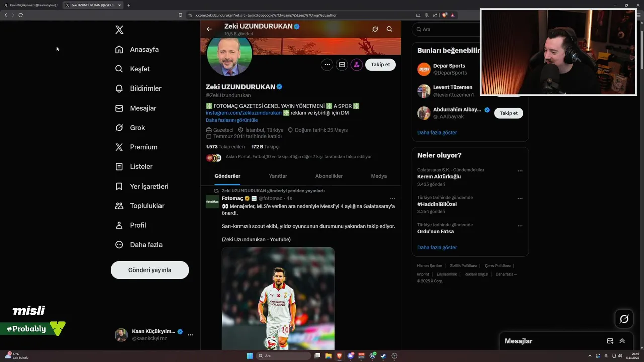This screenshot has height=362, width=644.
Task: Open Premium in the sidebar
Action: pos(136,147)
